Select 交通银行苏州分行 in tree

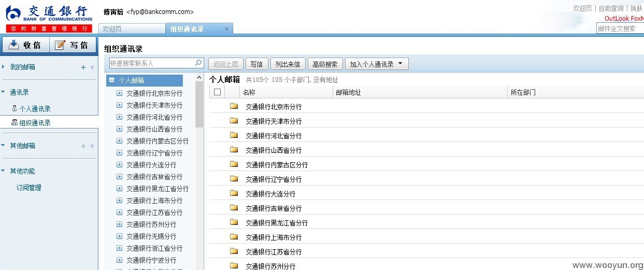point(151,224)
